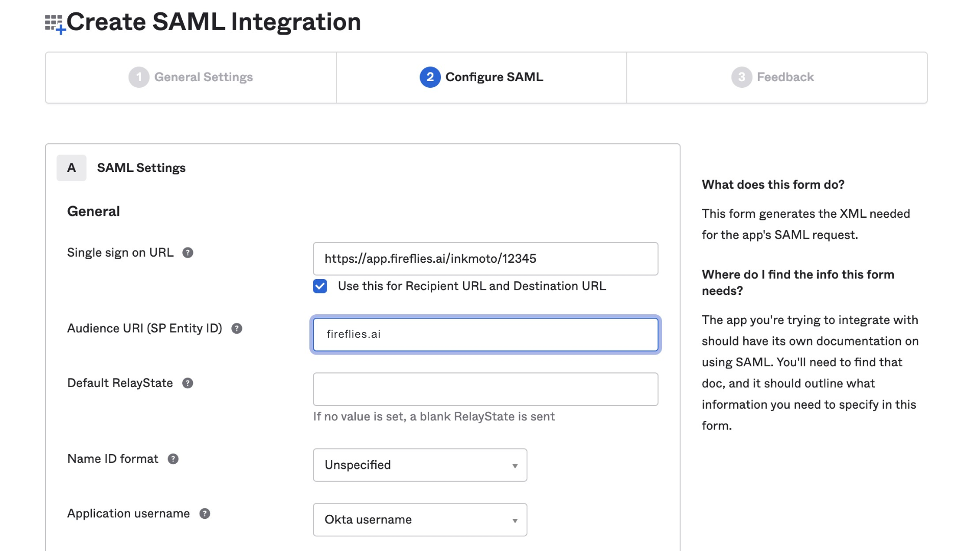Screen dimensions: 980x551
Task: Click help icon beside Audience URI label
Action: pos(237,329)
